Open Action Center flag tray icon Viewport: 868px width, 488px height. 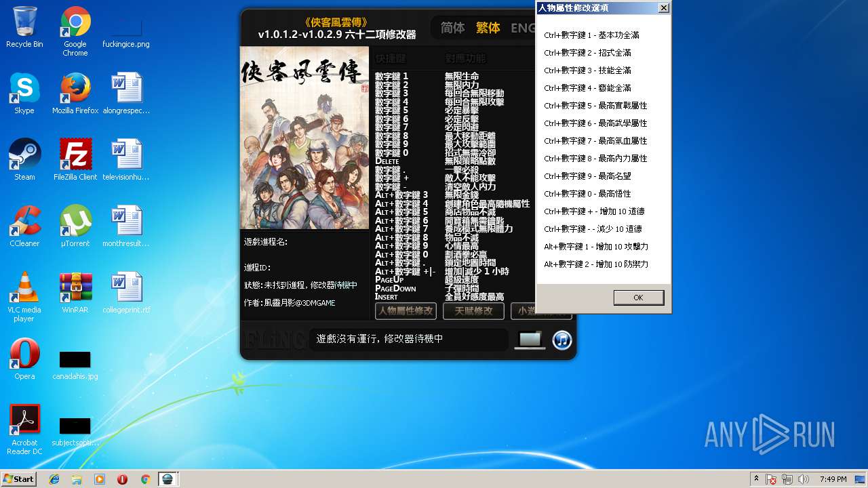tap(771, 479)
